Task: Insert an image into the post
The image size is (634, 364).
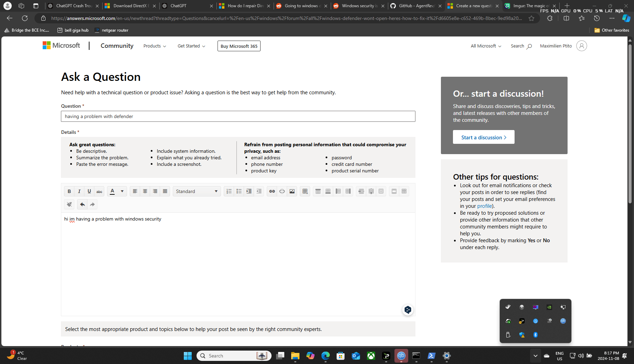Action: click(x=292, y=191)
